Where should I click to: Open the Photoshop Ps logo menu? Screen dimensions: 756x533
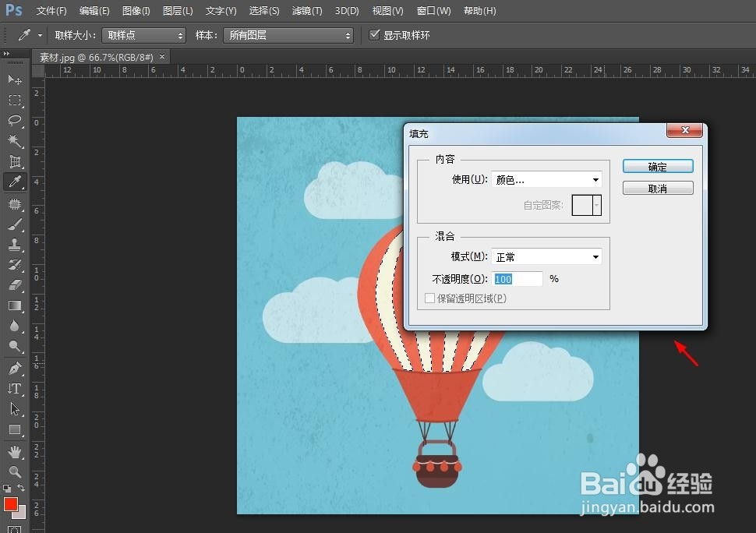click(x=14, y=10)
